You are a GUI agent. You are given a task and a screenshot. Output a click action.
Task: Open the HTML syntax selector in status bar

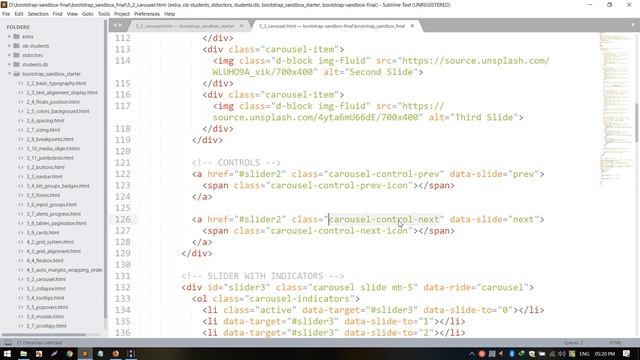(x=615, y=343)
